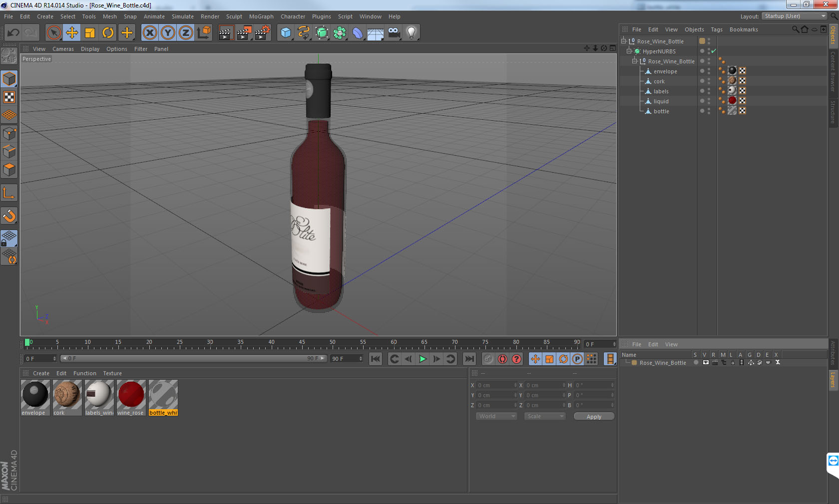The height and width of the screenshot is (504, 839).
Task: Add a light object
Action: click(412, 33)
